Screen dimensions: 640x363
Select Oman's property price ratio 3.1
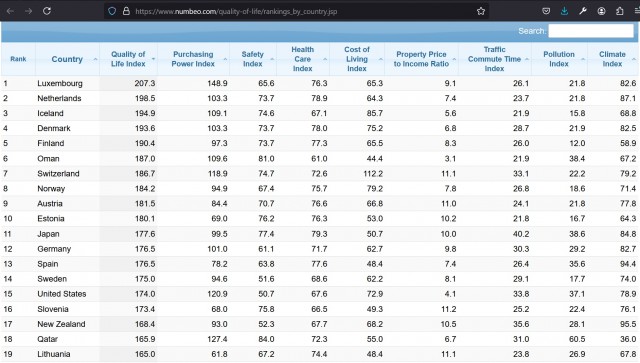[450, 158]
